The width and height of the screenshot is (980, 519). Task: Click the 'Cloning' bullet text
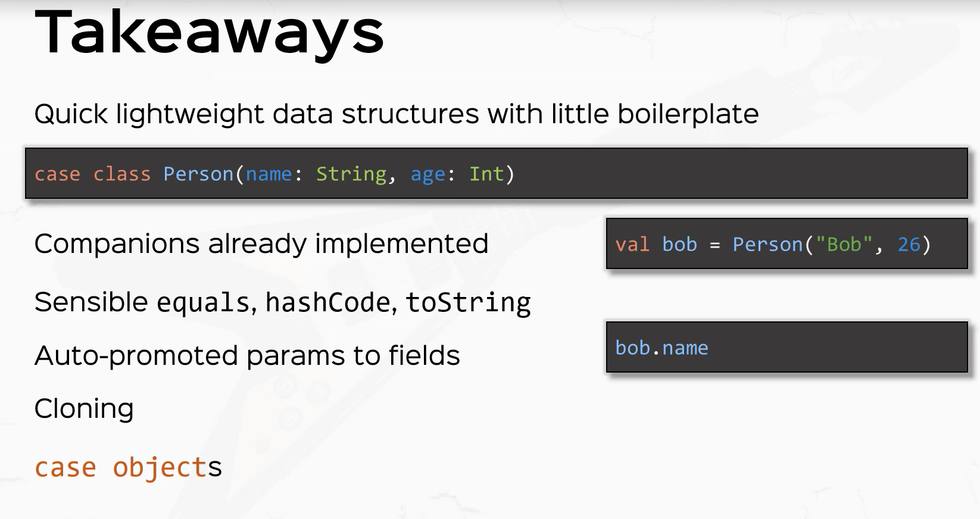(x=84, y=409)
